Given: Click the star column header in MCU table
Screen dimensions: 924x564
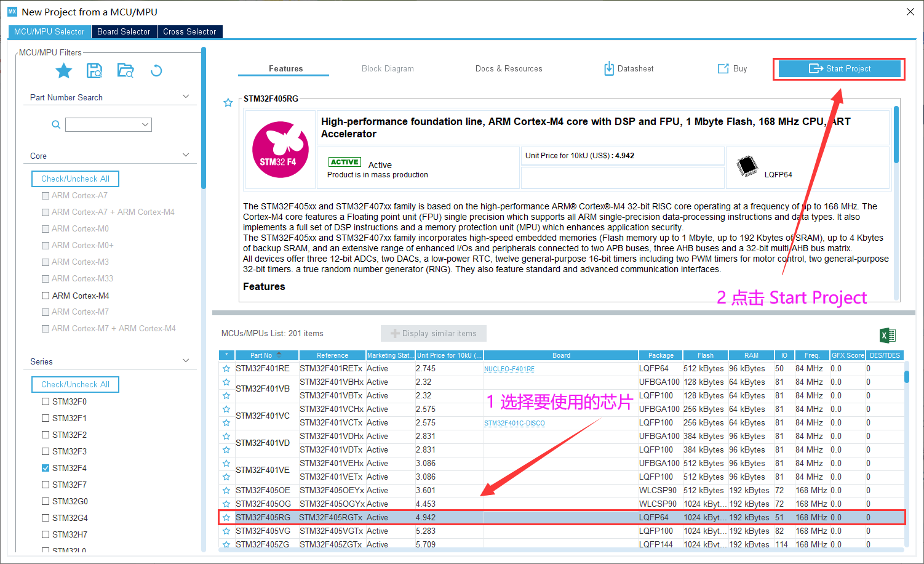Looking at the screenshot, I should tap(226, 355).
